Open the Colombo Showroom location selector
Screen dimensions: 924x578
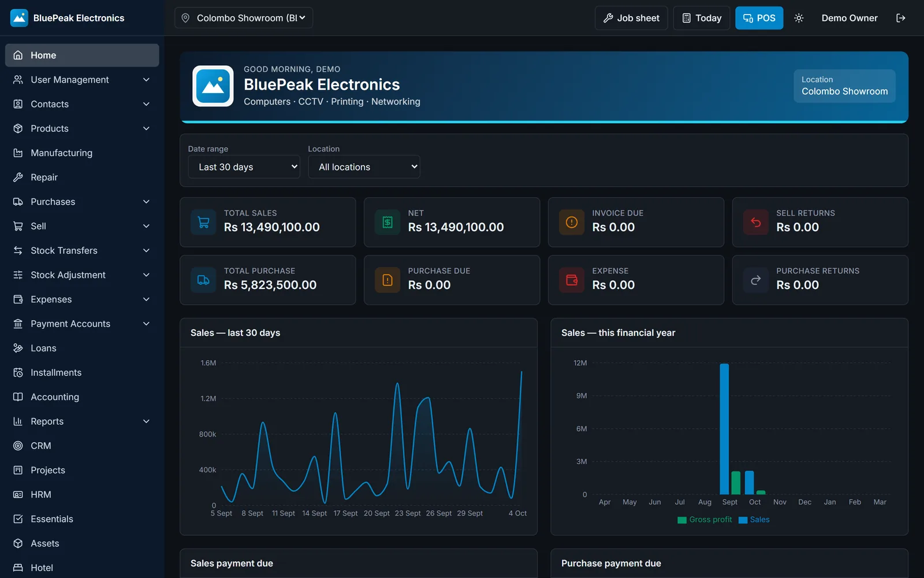(244, 18)
